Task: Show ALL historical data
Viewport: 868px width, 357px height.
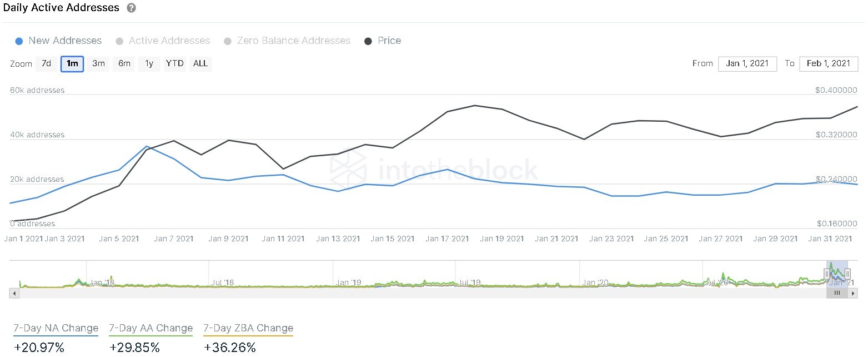Action: click(200, 63)
